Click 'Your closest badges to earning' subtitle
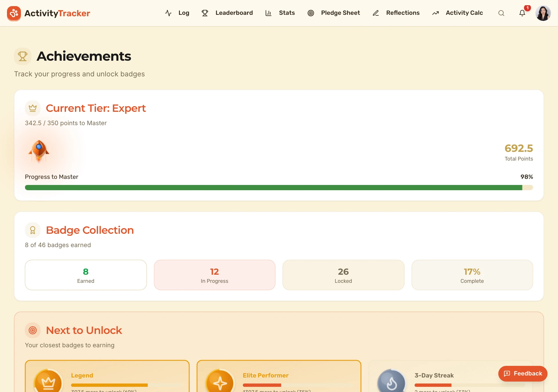Screen dimensions: 558x392 point(70,345)
